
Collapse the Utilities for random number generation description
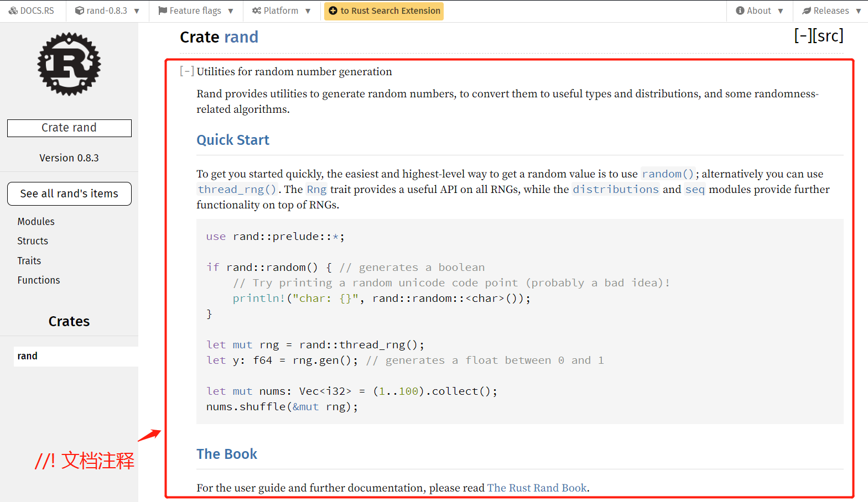point(187,71)
